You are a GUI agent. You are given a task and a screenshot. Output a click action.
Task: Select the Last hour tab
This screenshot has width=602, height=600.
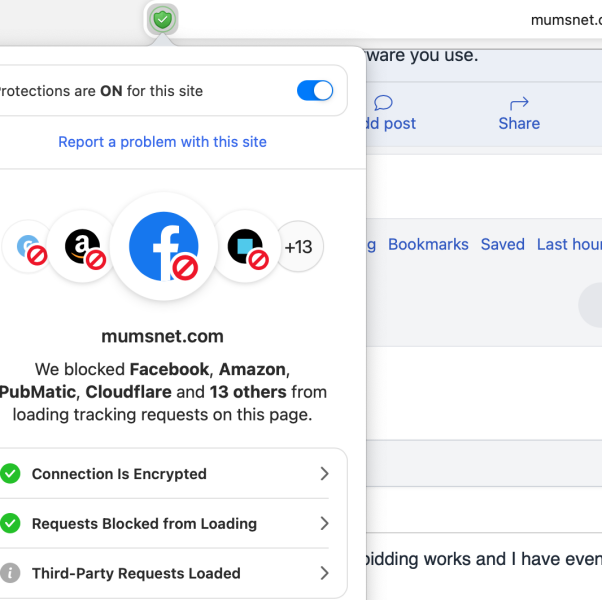click(569, 244)
